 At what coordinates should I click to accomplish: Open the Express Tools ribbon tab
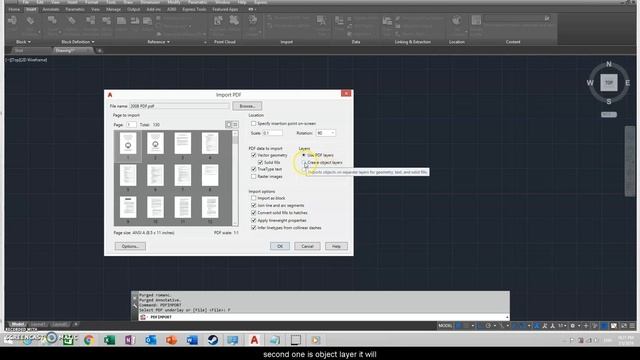click(x=194, y=9)
